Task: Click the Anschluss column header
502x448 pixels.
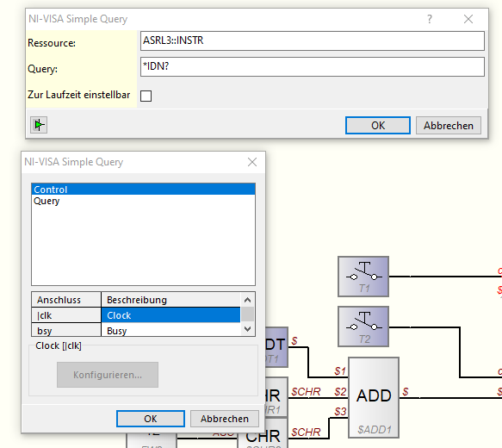Action: 66,300
